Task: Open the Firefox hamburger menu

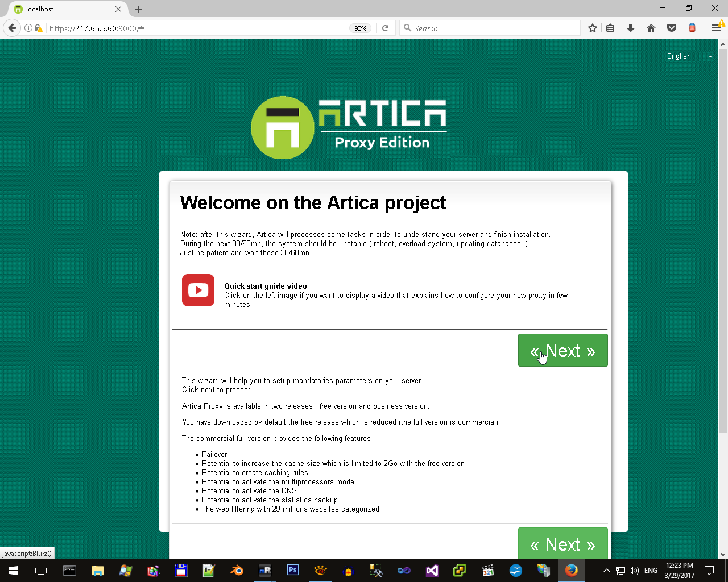Action: (x=715, y=28)
